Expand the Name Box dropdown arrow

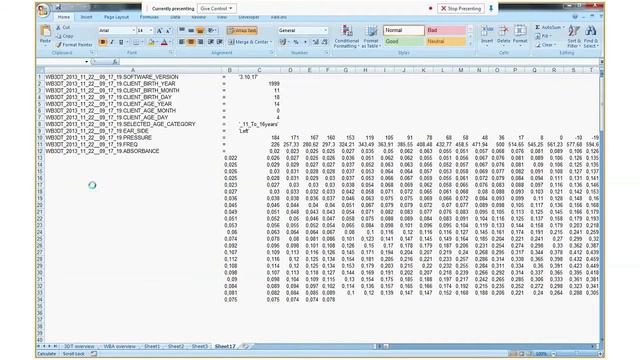[87, 62]
